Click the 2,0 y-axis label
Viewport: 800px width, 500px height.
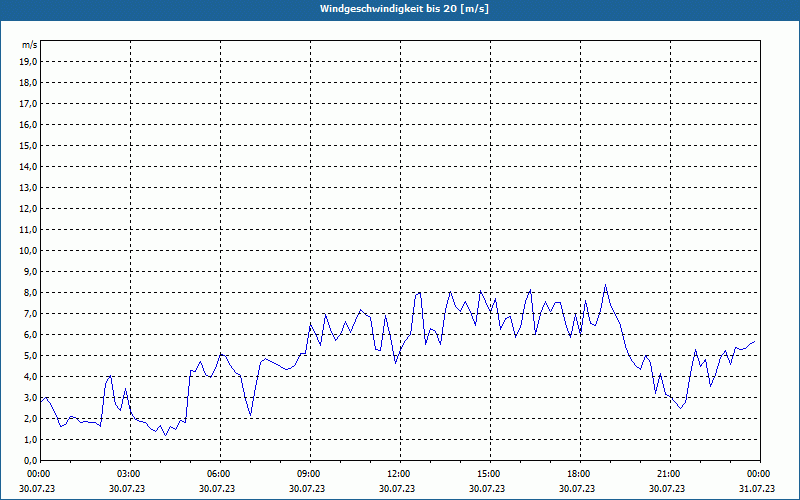click(31, 418)
